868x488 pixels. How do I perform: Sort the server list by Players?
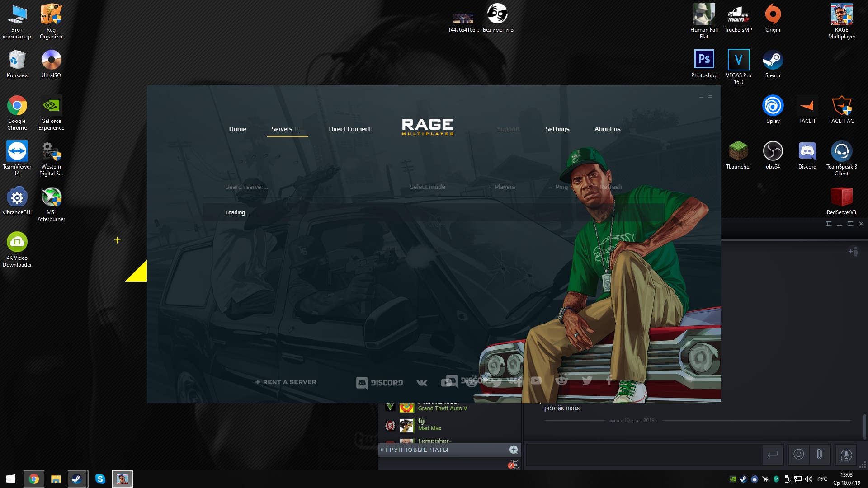[x=505, y=187]
